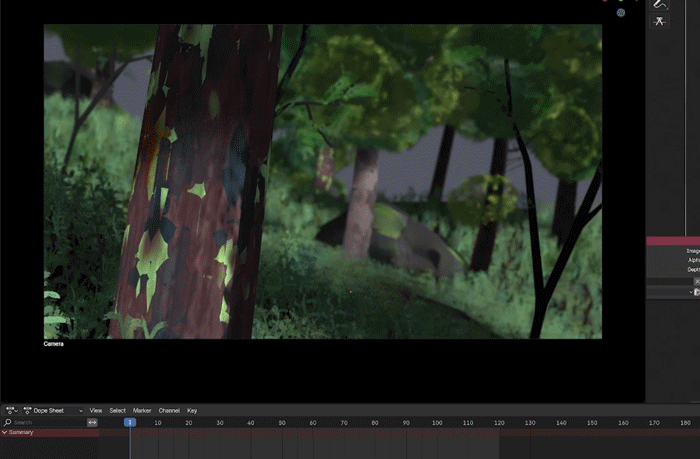Select the freehand curve draw tool icon

pos(660,5)
